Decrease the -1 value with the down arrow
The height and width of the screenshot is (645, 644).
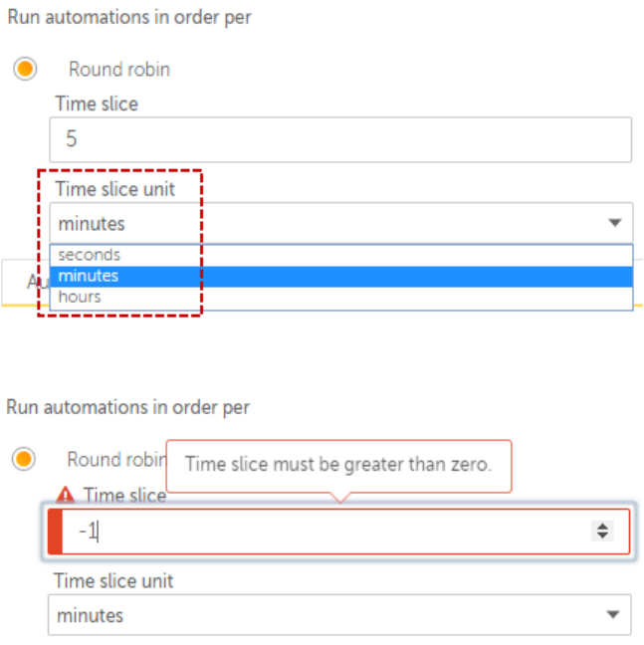602,537
